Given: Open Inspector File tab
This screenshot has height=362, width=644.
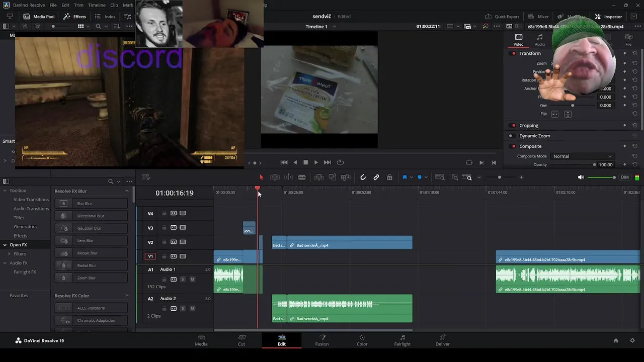Looking at the screenshot, I should point(628,40).
